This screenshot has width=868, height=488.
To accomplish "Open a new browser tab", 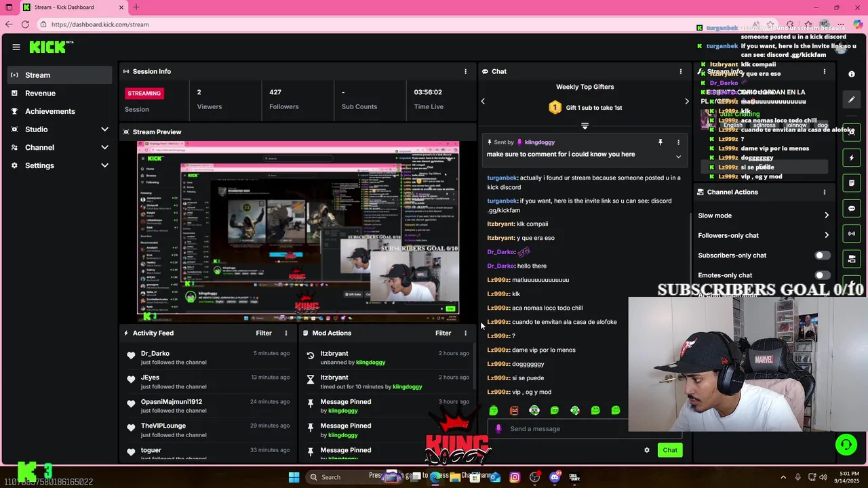I will pyautogui.click(x=136, y=7).
